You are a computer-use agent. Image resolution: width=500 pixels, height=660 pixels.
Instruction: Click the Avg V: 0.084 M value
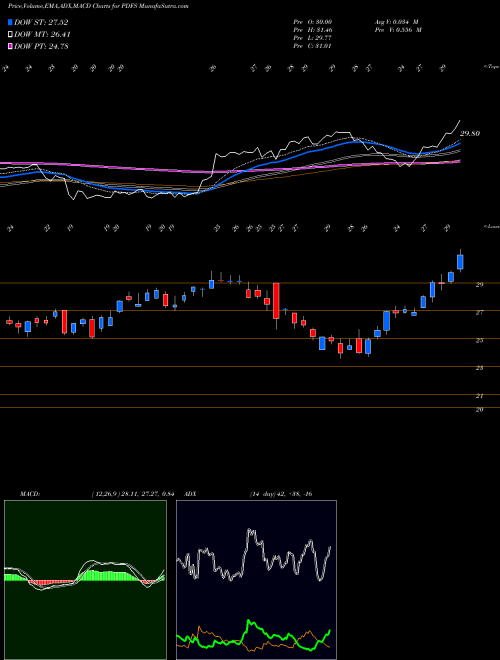click(396, 21)
